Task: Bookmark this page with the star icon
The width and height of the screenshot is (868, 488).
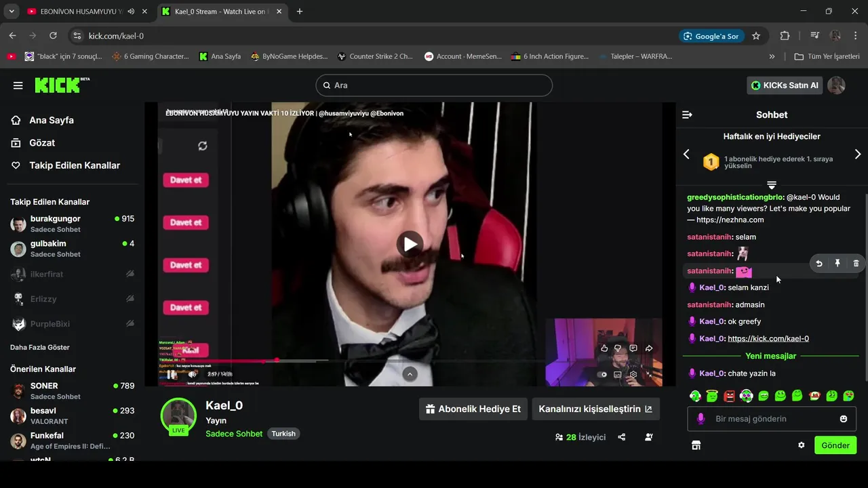Action: tap(756, 36)
